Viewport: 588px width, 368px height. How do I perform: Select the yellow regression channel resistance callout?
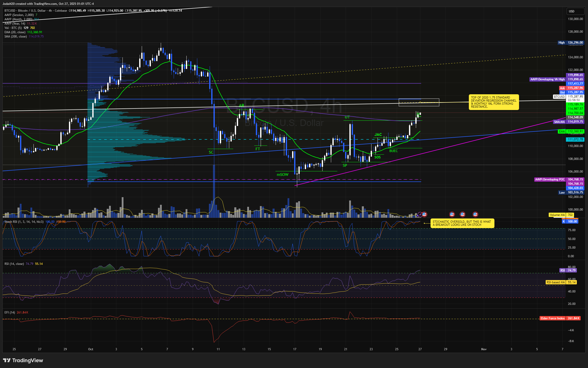pos(493,102)
